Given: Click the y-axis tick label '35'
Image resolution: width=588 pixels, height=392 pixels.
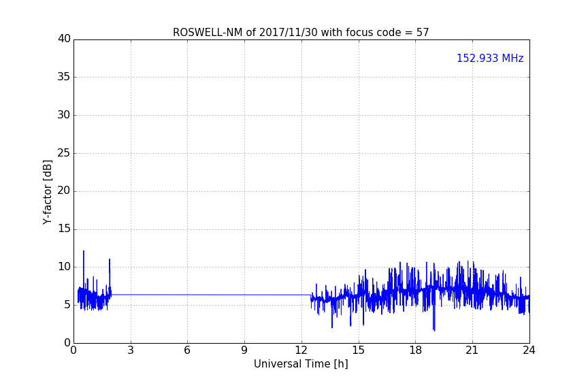Looking at the screenshot, I should 64,77.
